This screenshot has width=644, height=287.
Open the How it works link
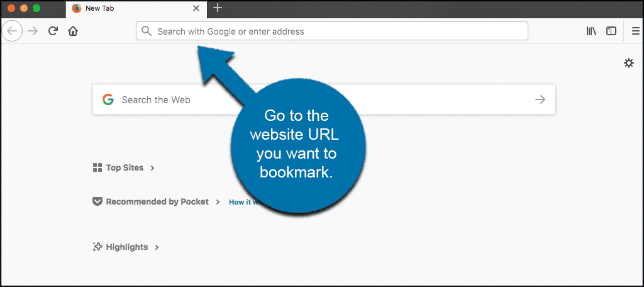pyautogui.click(x=245, y=202)
